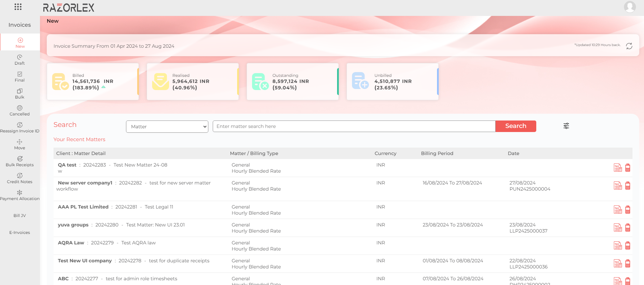Click invoice number LLP2425000037
644x285 pixels.
(528, 231)
